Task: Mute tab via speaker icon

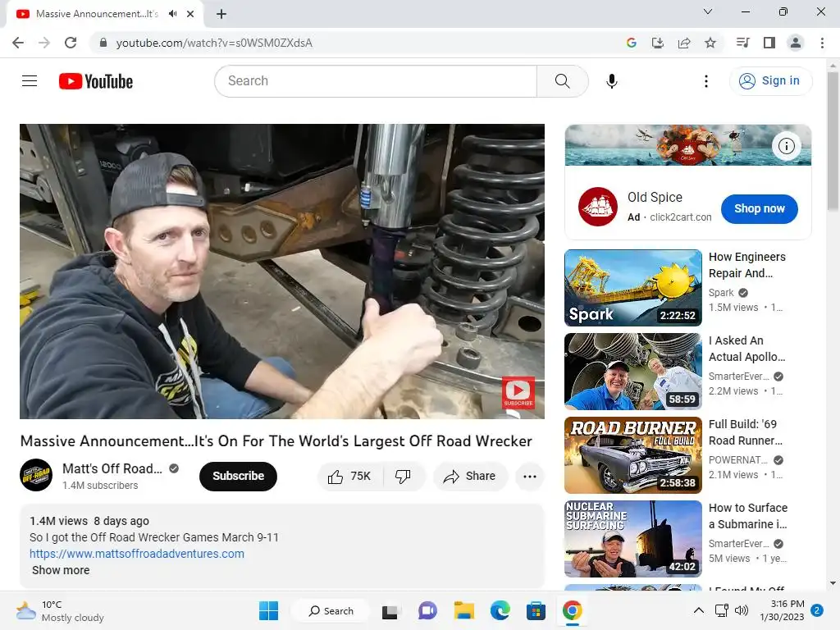Action: pos(172,14)
